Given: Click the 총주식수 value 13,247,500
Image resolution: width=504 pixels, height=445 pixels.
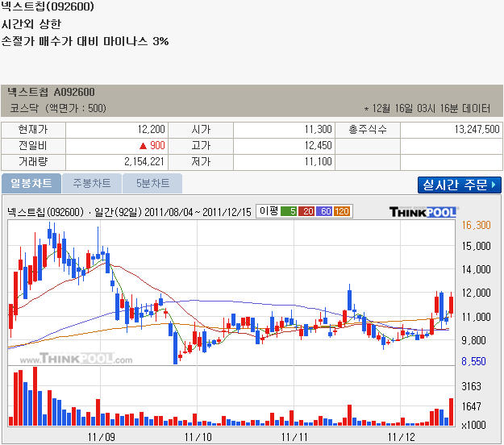Looking at the screenshot, I should click(x=477, y=130).
